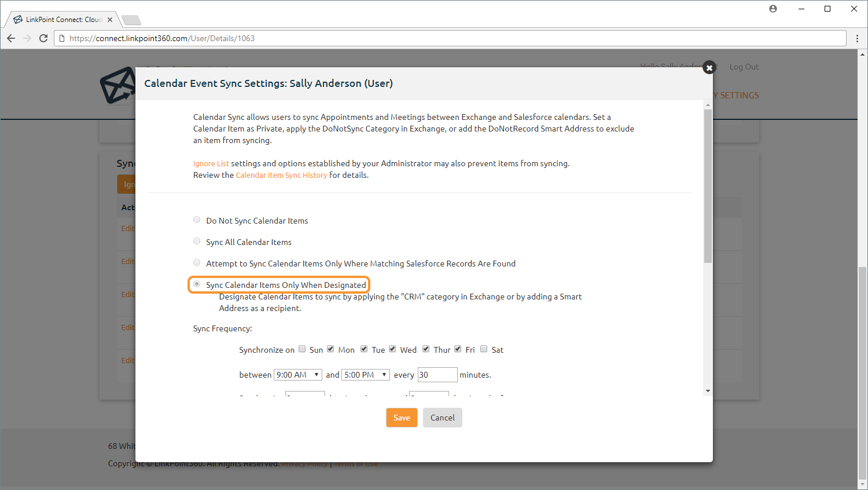Toggle the Sun sync day checkbox
This screenshot has height=490, width=868.
[x=302, y=349]
